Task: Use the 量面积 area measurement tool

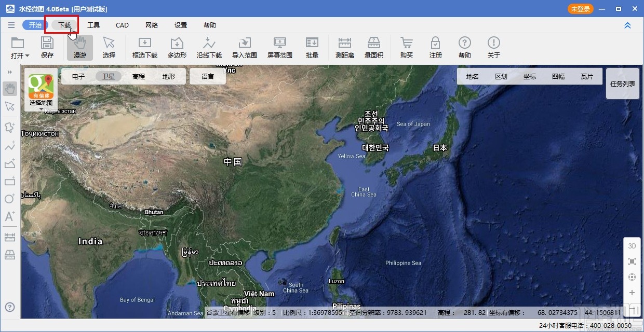Action: coord(374,48)
